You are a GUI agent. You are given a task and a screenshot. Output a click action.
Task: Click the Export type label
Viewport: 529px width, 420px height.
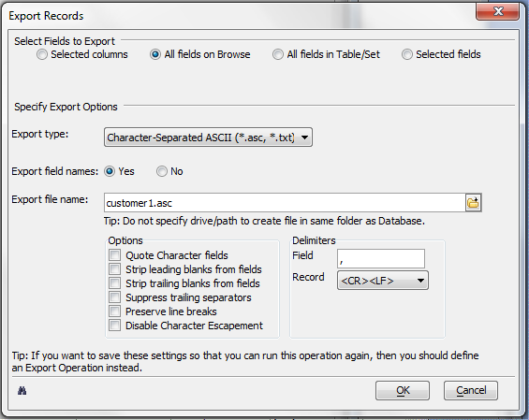click(40, 134)
